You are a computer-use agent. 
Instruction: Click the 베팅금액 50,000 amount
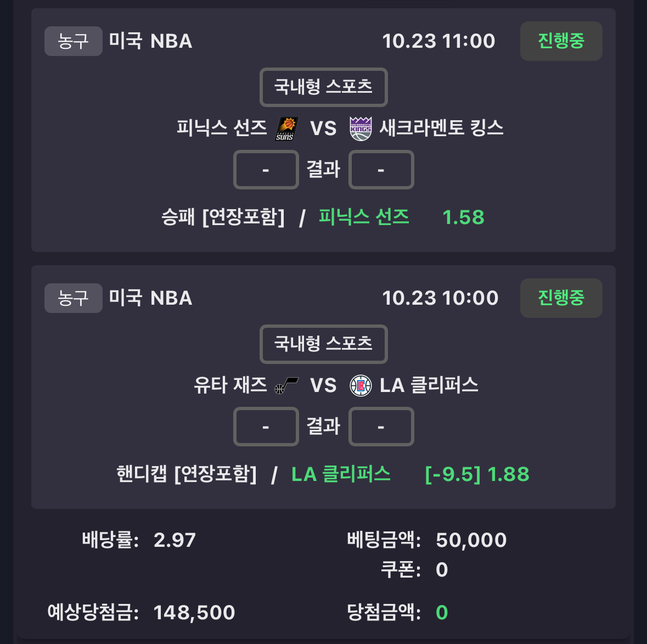point(471,540)
